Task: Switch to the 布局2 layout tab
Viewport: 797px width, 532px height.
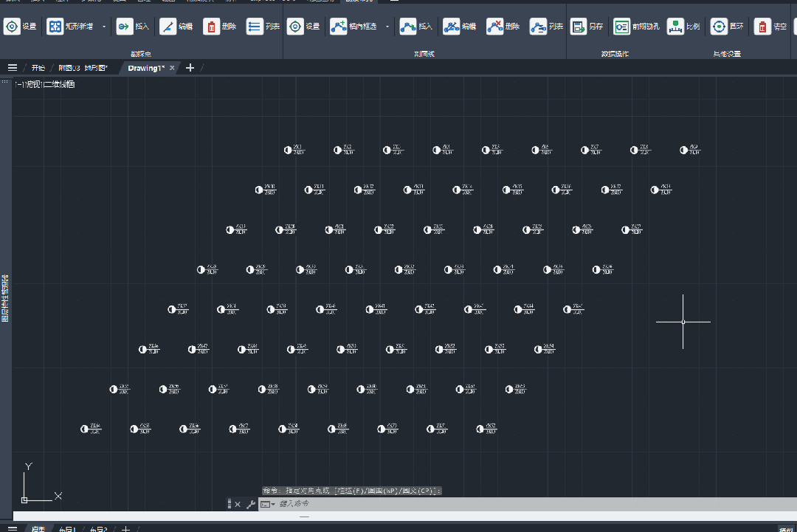Action: [99, 529]
